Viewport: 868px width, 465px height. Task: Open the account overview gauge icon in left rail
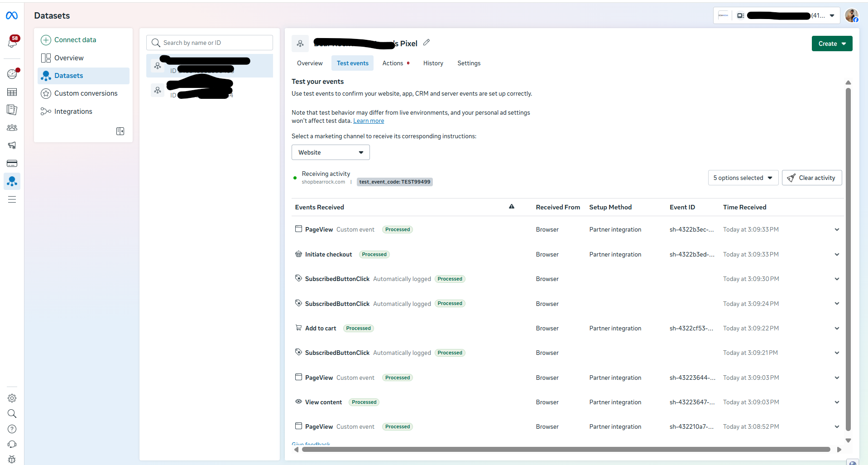[x=12, y=73]
